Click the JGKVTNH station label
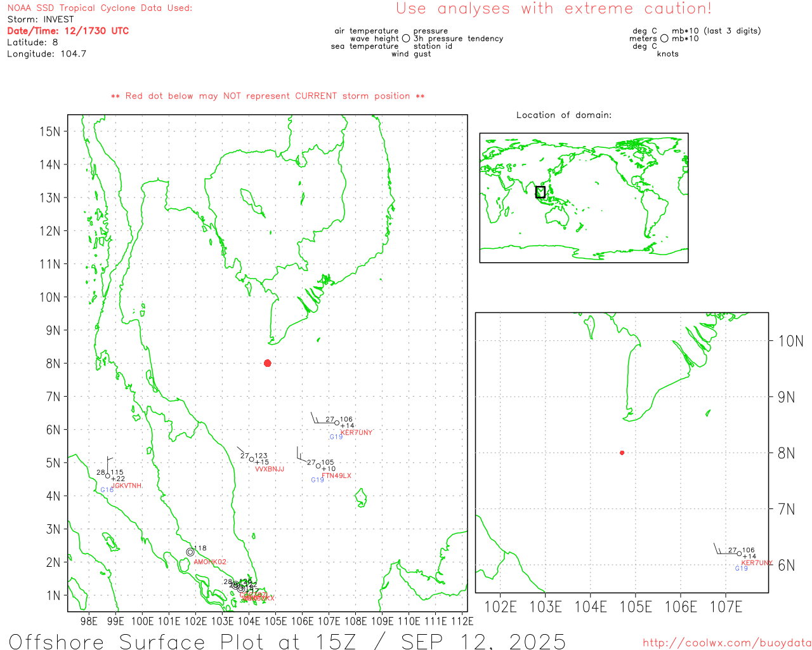812x650 pixels. coord(127,486)
